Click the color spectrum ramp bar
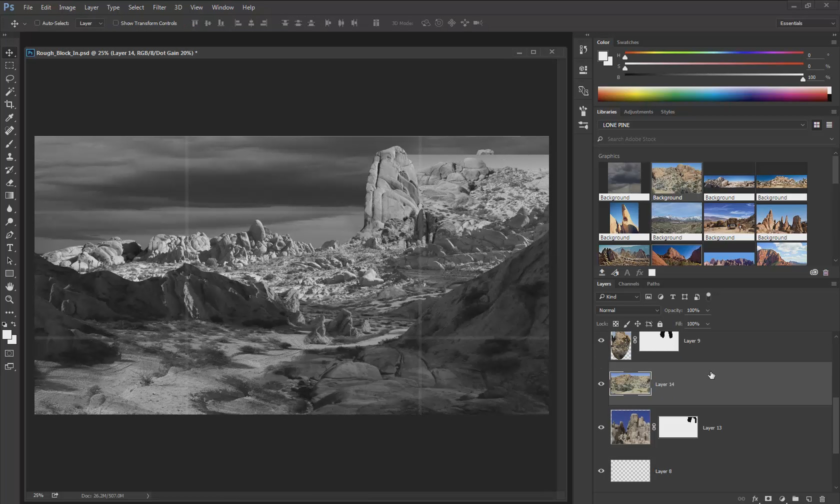This screenshot has height=504, width=840. click(x=712, y=93)
